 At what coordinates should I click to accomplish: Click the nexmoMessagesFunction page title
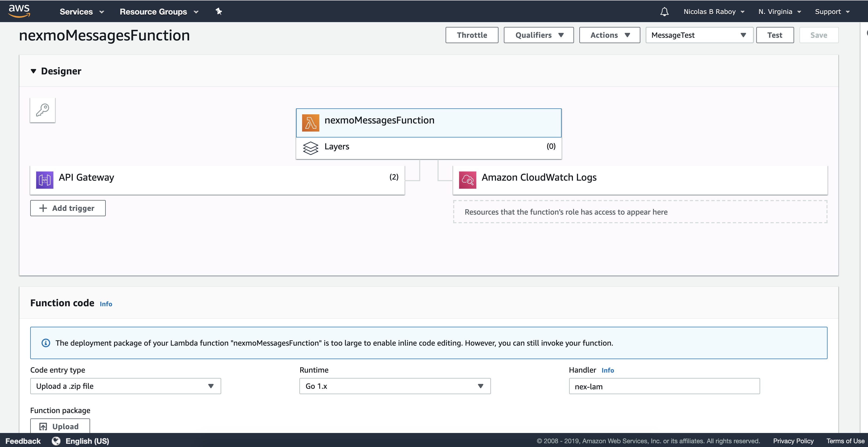click(x=104, y=35)
